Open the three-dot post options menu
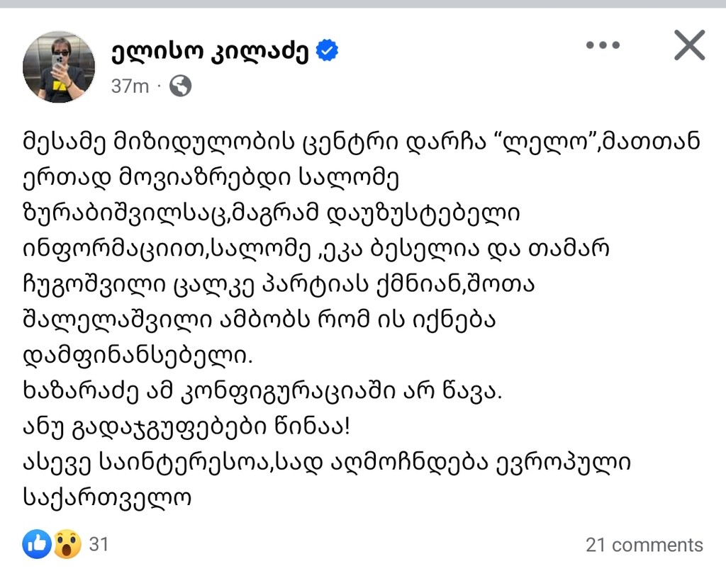Screen dimensions: 726x588 pyautogui.click(x=603, y=45)
